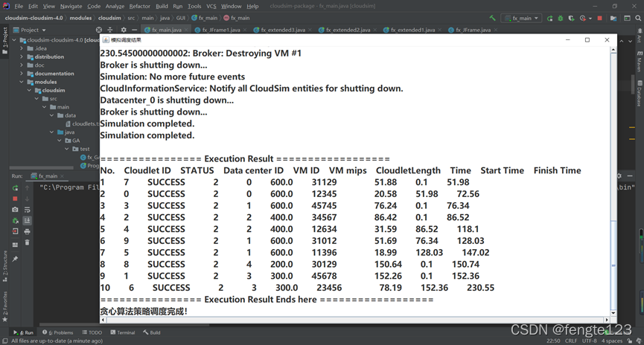Click the result window horizontal scrollbar

point(355,320)
